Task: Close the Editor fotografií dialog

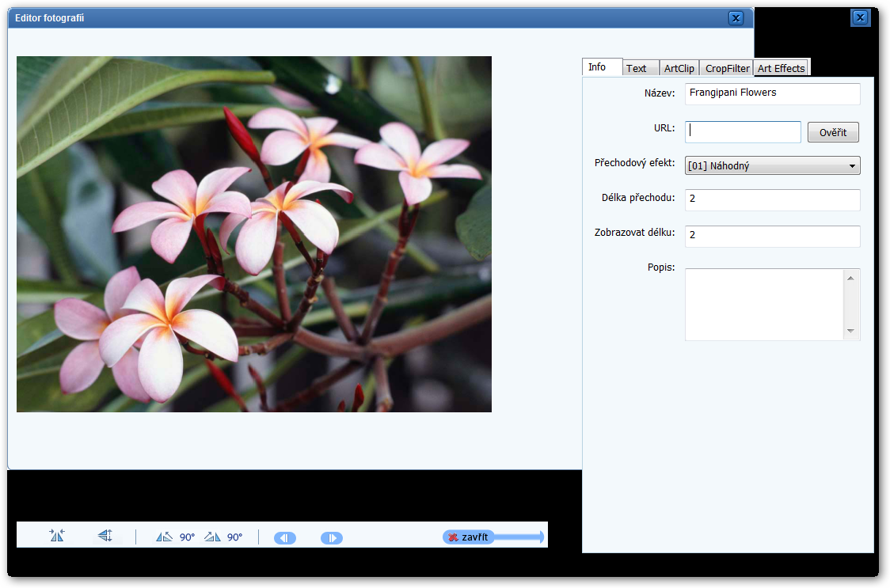Action: pos(736,18)
